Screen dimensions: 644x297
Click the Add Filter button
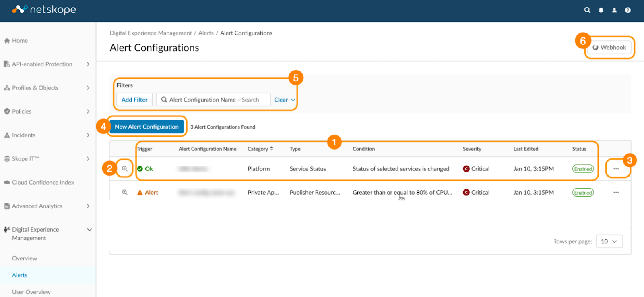[134, 100]
